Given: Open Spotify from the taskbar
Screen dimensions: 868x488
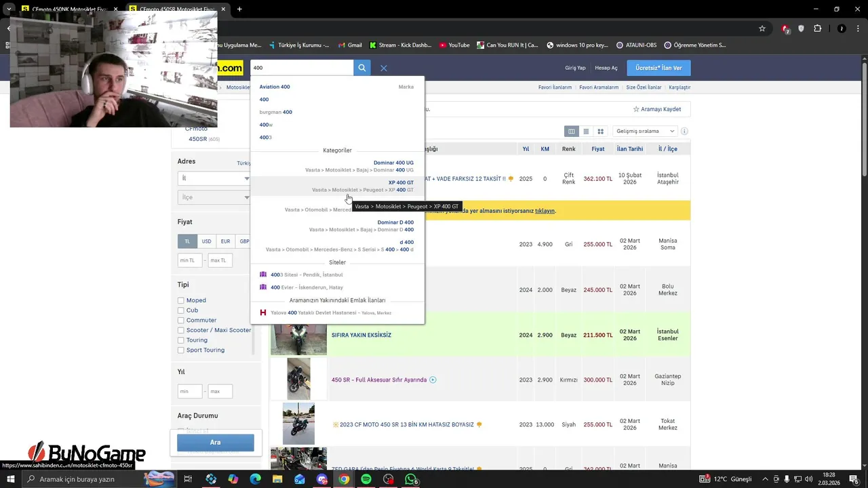Looking at the screenshot, I should tap(366, 479).
